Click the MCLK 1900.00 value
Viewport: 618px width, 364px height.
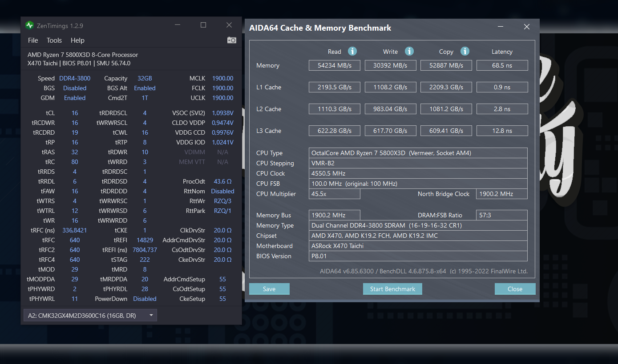[x=222, y=78]
